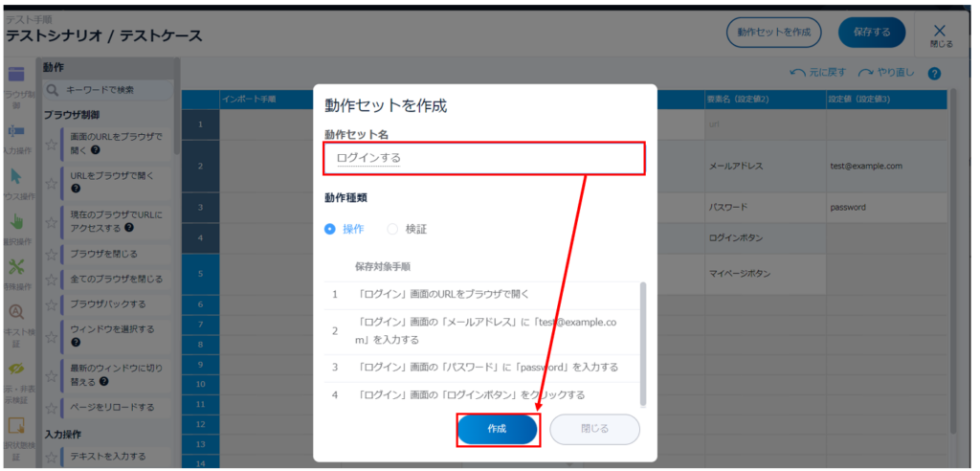Select the 操作 radio button
The image size is (980, 471).
pyautogui.click(x=330, y=229)
